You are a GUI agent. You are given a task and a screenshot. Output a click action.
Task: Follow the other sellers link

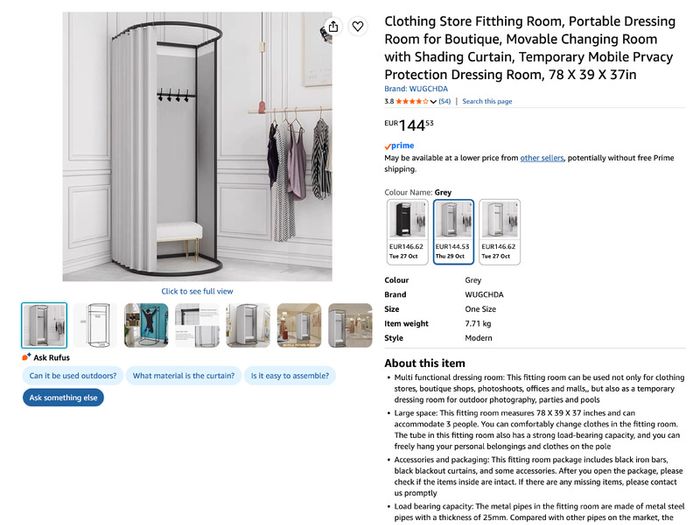(542, 158)
